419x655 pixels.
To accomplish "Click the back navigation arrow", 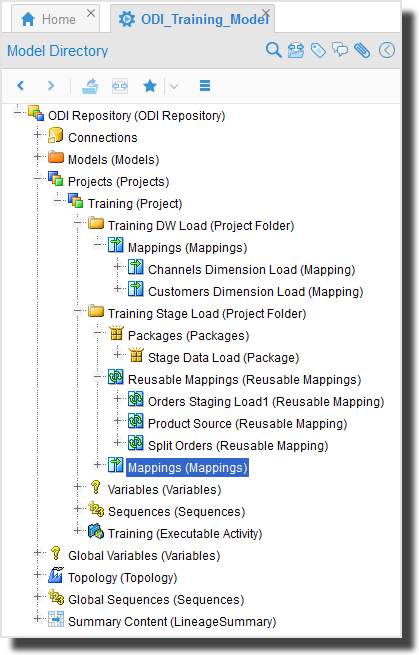I will click(20, 86).
